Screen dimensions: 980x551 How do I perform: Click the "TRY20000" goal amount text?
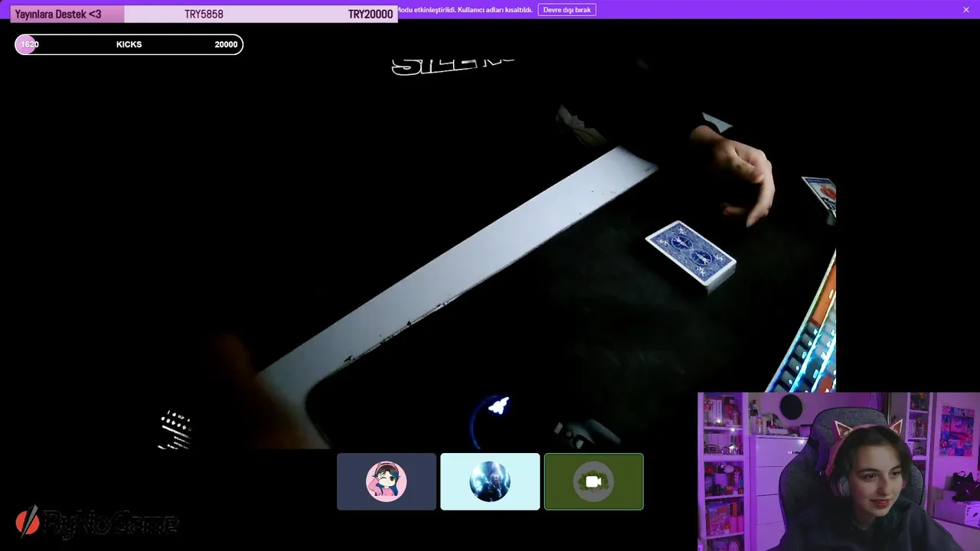(371, 15)
